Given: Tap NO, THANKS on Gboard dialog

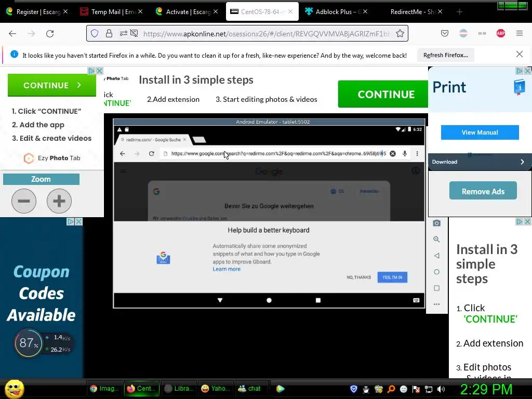Looking at the screenshot, I should point(358,277).
